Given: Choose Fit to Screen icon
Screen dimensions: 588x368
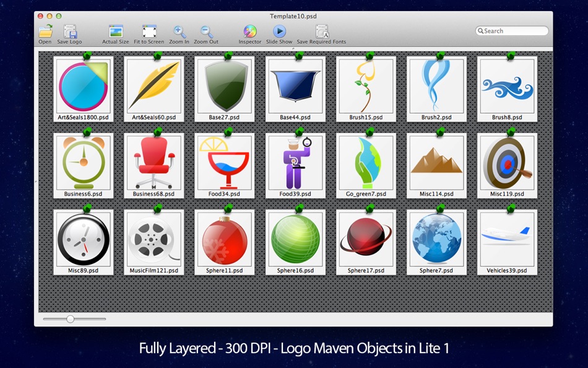Looking at the screenshot, I should tap(149, 32).
